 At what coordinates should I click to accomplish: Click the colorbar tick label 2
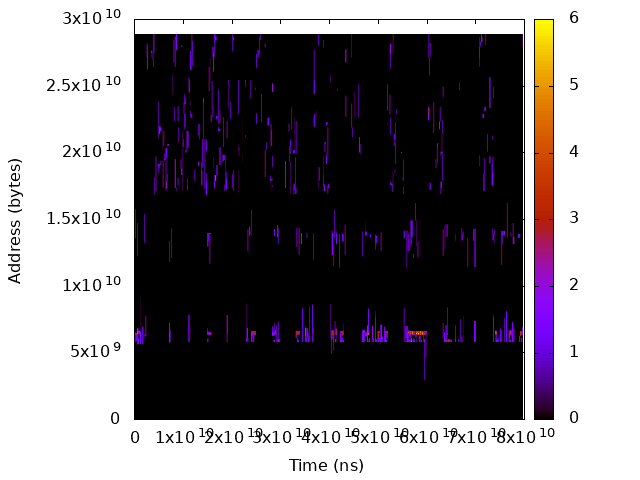pyautogui.click(x=574, y=285)
